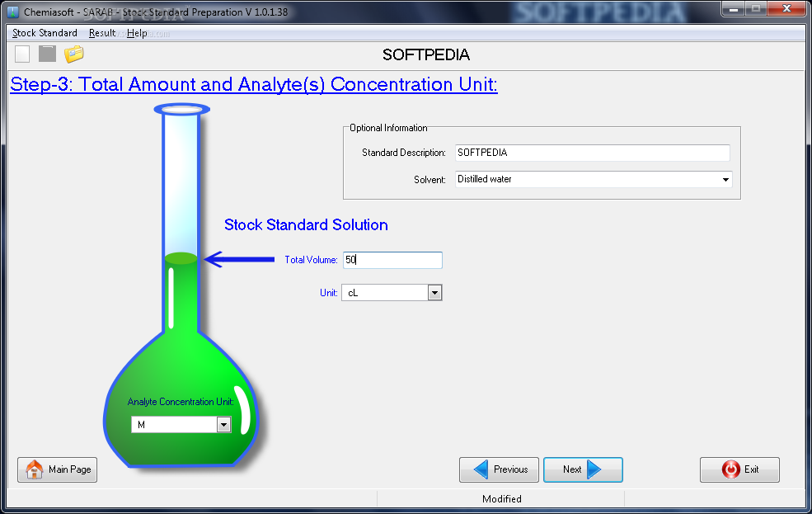This screenshot has width=812, height=514.
Task: Click the Step-3 heading link text
Action: click(254, 84)
